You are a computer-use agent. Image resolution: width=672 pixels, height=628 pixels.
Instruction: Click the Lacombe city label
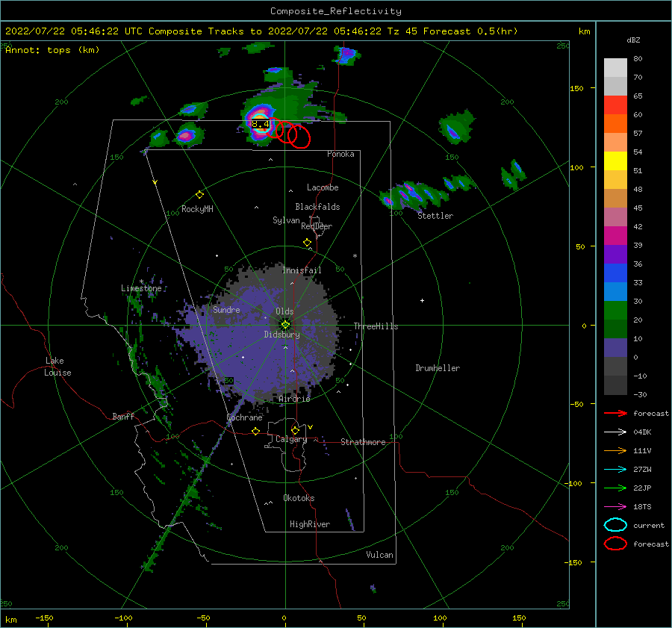pos(323,187)
